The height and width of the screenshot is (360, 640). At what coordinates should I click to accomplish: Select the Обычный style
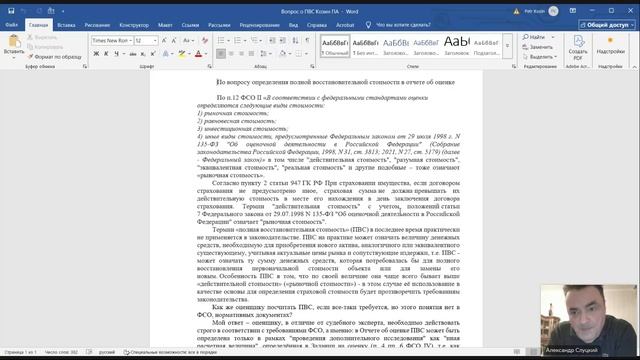pyautogui.click(x=335, y=46)
